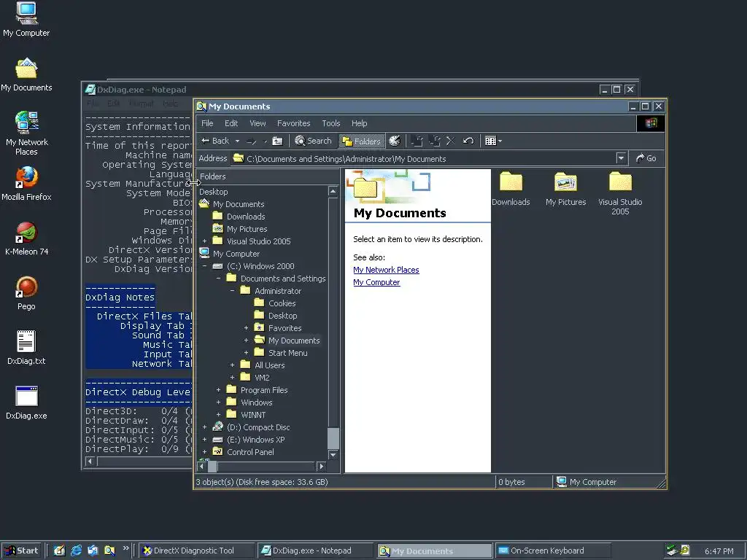Open the Views dropdown button
The image size is (747, 560).
point(493,141)
